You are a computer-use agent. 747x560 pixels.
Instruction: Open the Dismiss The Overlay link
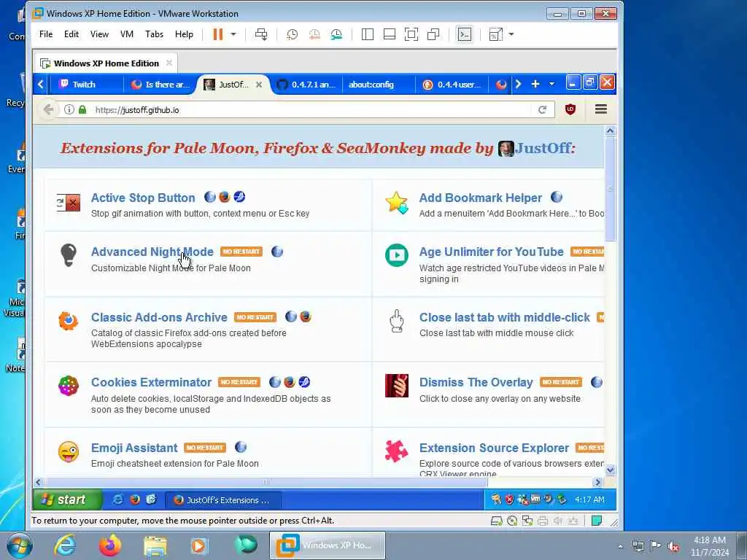pyautogui.click(x=476, y=382)
